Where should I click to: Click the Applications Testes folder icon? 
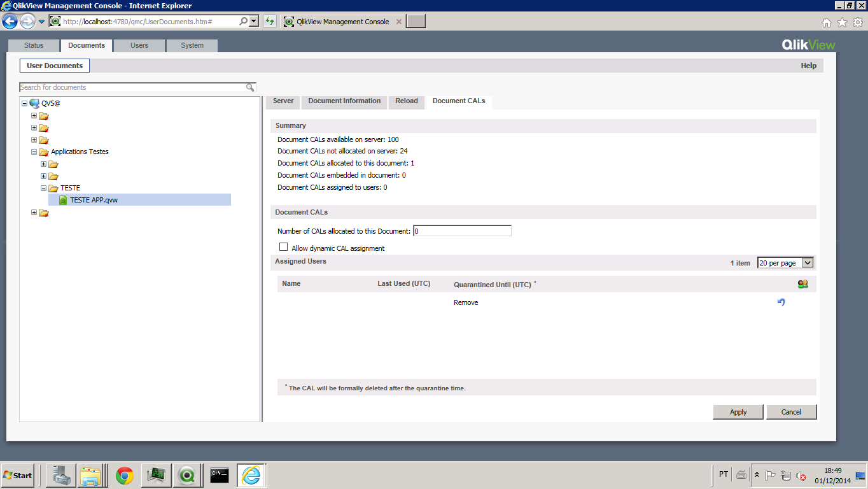(x=44, y=152)
